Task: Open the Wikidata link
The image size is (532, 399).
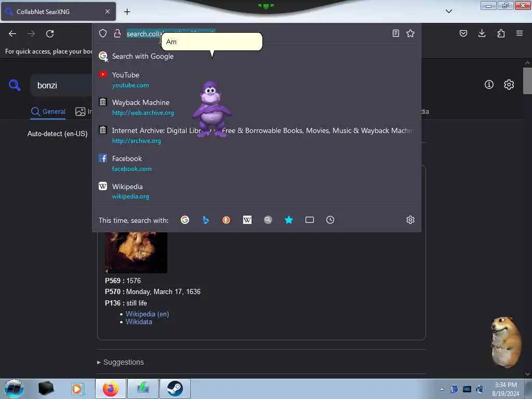Action: pos(139,322)
